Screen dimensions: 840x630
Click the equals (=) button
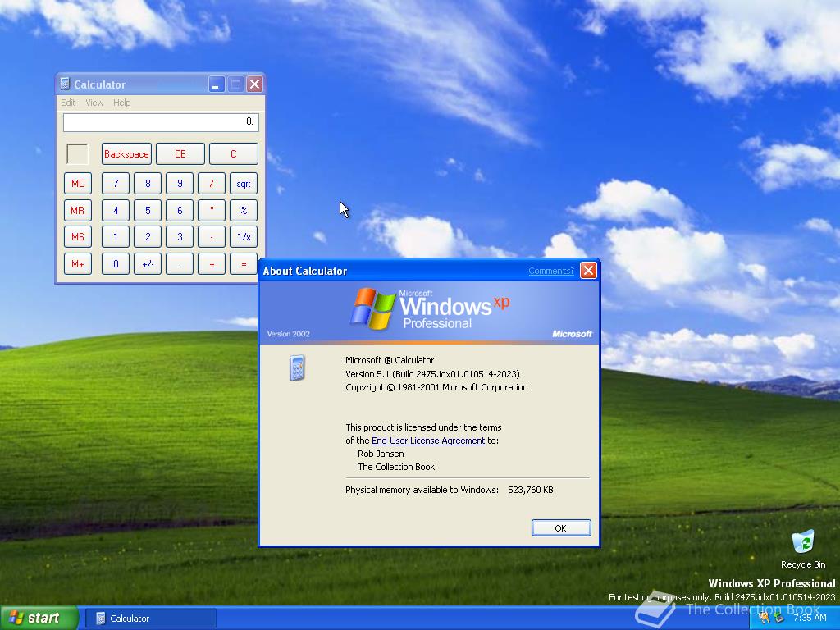(x=244, y=263)
